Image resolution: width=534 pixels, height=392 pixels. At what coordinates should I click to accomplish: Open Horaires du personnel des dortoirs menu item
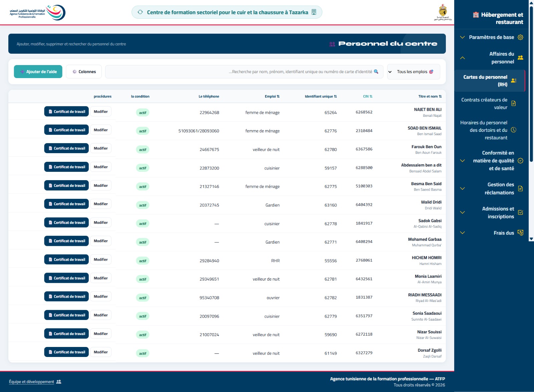(490, 130)
